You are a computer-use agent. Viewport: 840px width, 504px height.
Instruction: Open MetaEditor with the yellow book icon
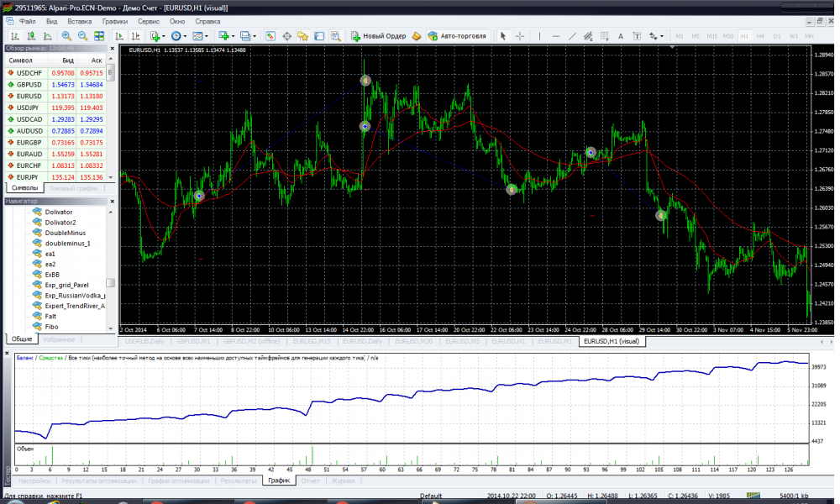417,36
